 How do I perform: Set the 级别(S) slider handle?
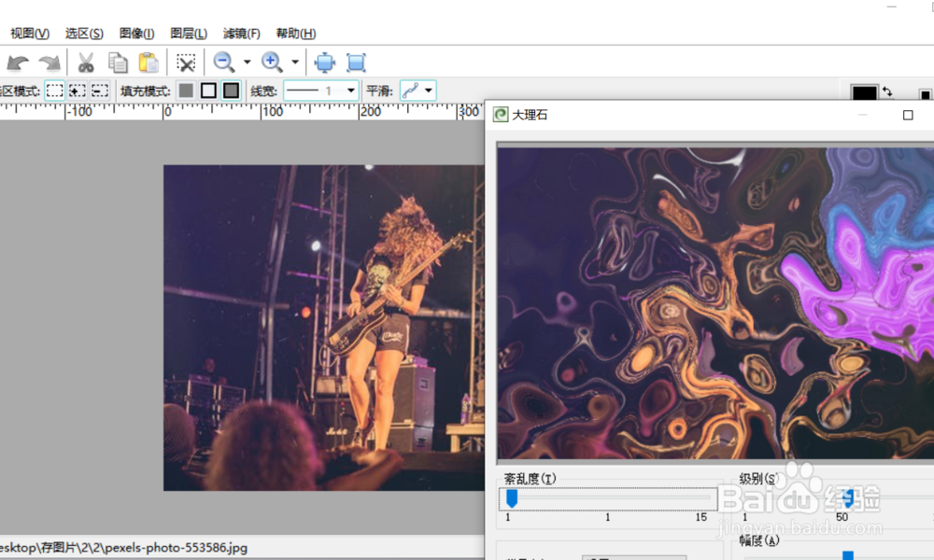tap(848, 498)
